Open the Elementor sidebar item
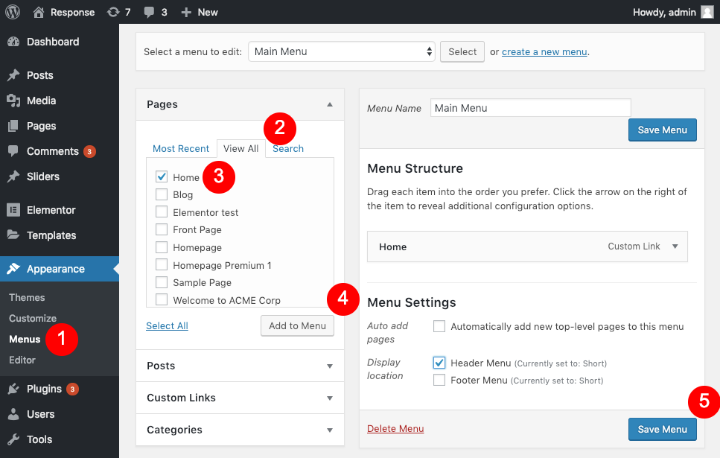The width and height of the screenshot is (720, 458). pyautogui.click(x=51, y=210)
